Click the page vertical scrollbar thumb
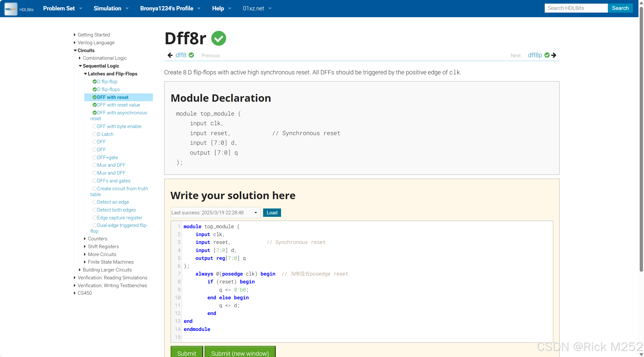This screenshot has height=357, width=644. pyautogui.click(x=641, y=139)
